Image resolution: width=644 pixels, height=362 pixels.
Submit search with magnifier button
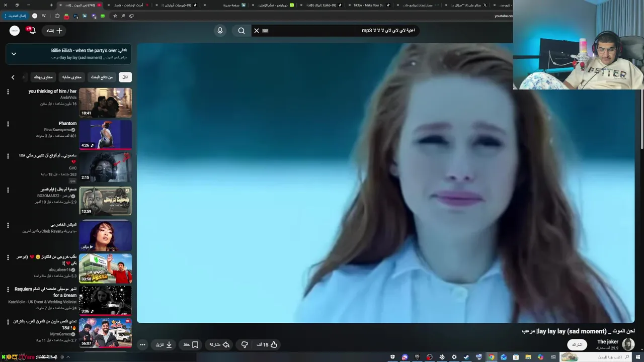pos(242,31)
